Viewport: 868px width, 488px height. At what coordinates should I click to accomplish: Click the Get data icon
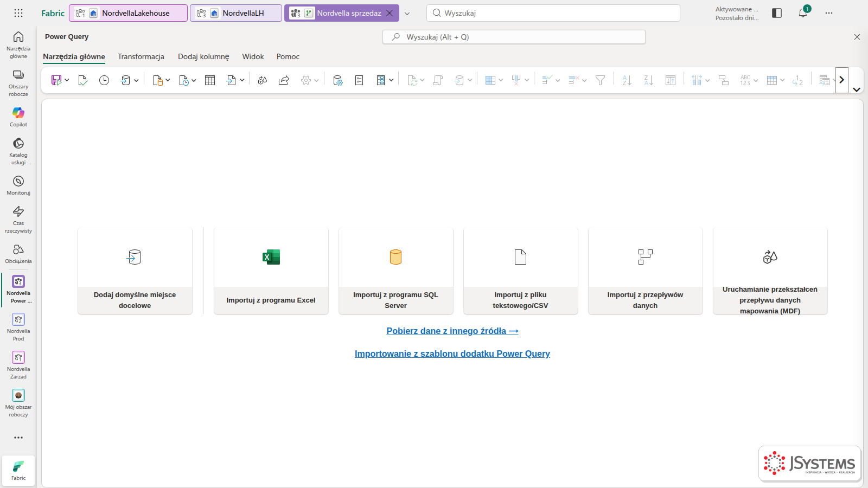[158, 80]
